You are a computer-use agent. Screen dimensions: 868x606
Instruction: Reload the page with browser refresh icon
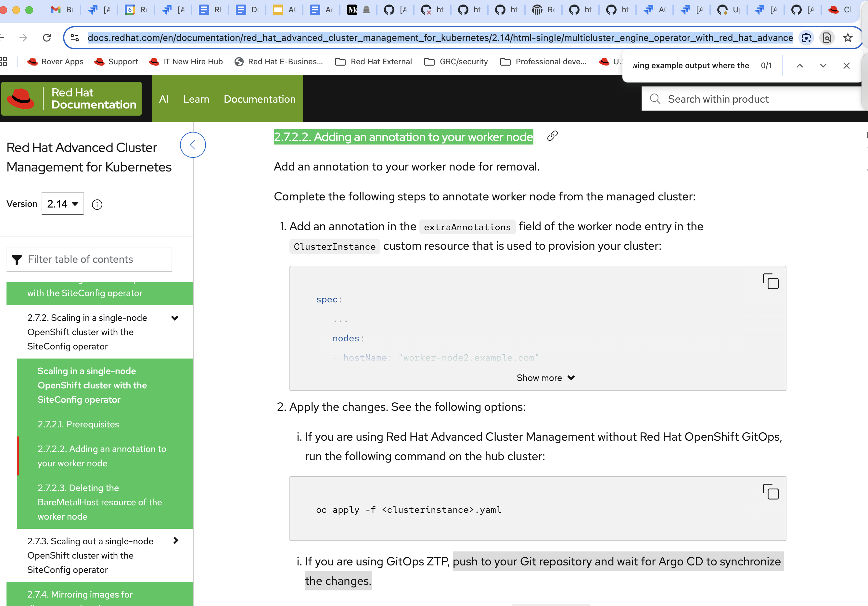(x=47, y=38)
